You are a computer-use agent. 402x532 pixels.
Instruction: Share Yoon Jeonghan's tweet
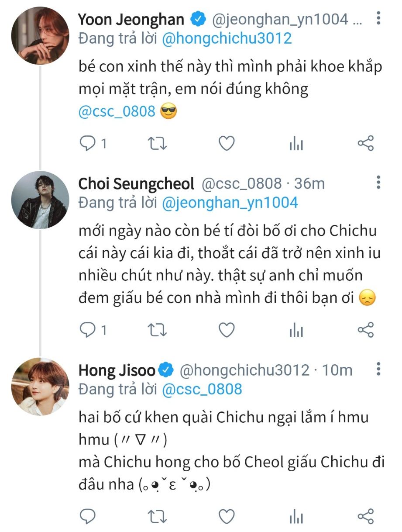coord(365,143)
